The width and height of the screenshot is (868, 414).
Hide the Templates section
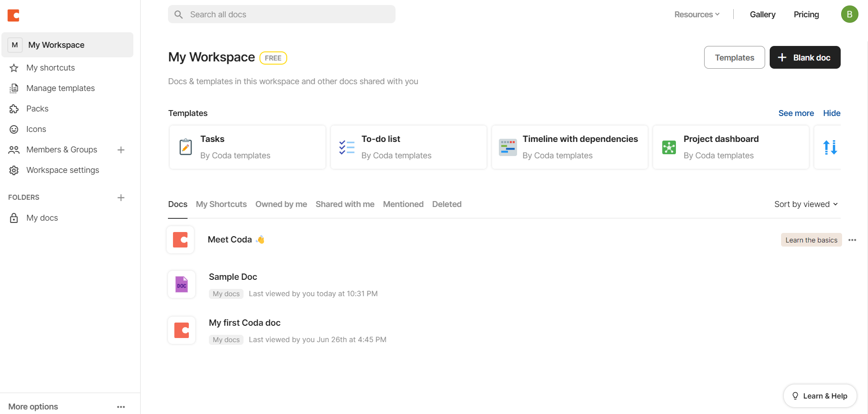point(832,113)
